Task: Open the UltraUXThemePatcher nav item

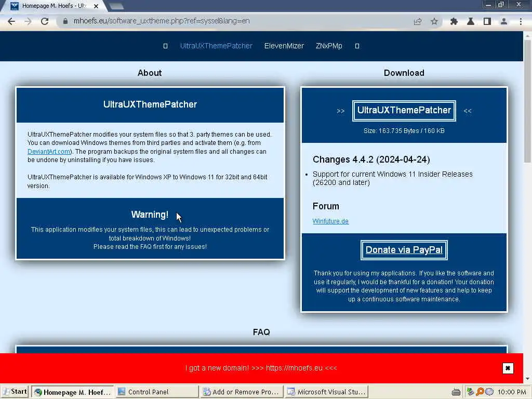Action: tap(216, 46)
